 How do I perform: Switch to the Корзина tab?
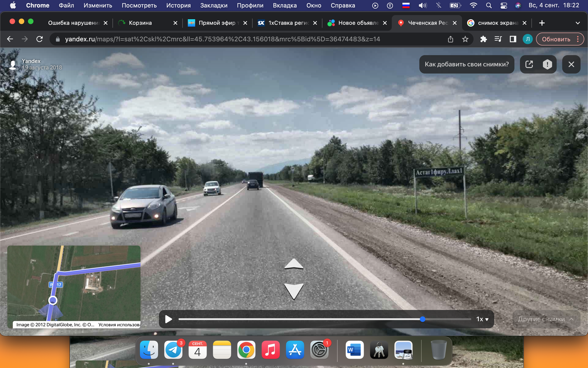click(x=140, y=23)
